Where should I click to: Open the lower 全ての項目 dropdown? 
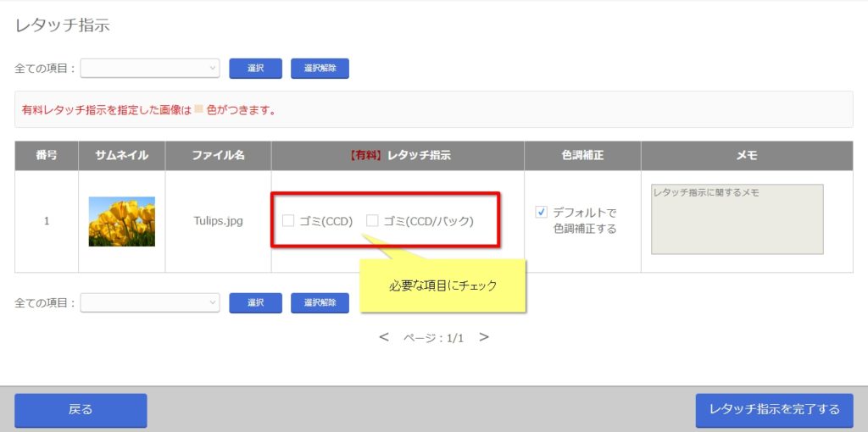150,302
